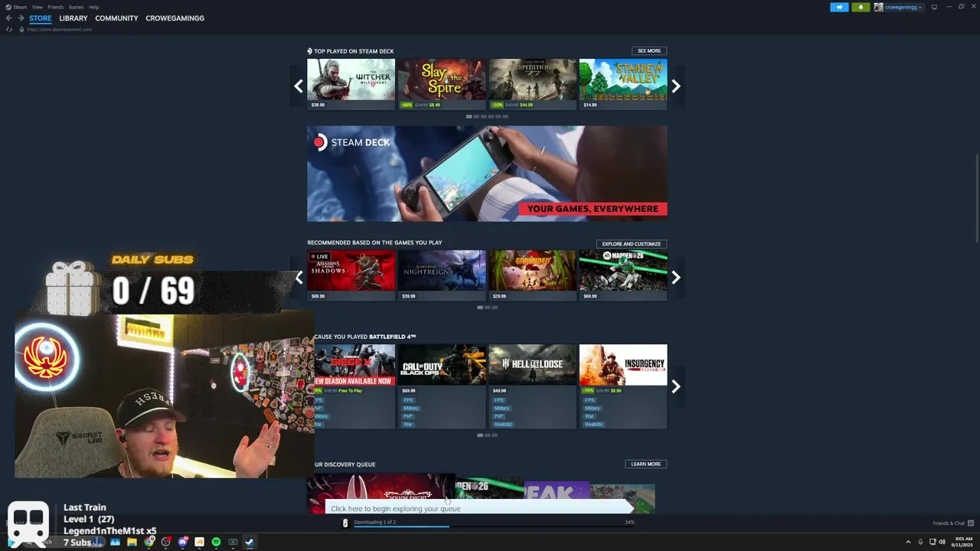
Task: Open the CROWEGAMINGG profile tab
Action: coord(175,18)
